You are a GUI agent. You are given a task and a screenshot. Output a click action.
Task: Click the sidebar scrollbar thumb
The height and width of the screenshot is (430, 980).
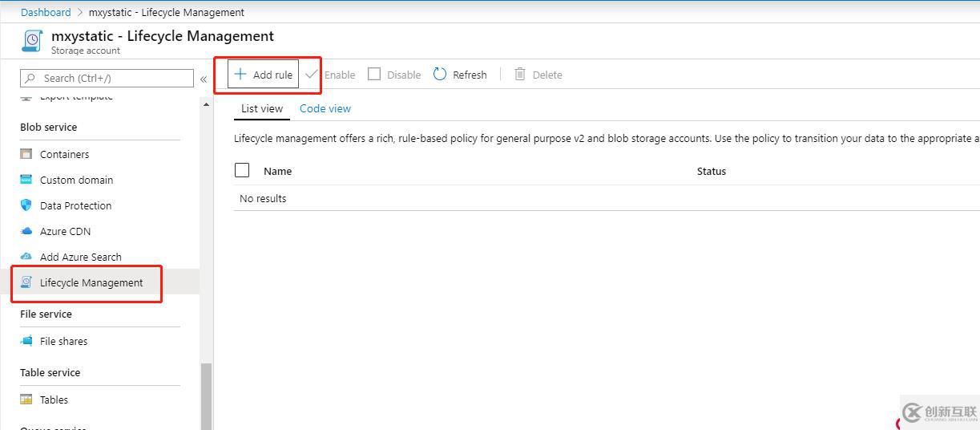click(206, 396)
